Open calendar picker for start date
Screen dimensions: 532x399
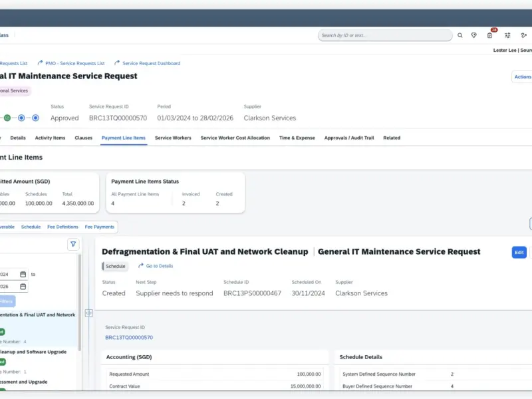tap(23, 274)
